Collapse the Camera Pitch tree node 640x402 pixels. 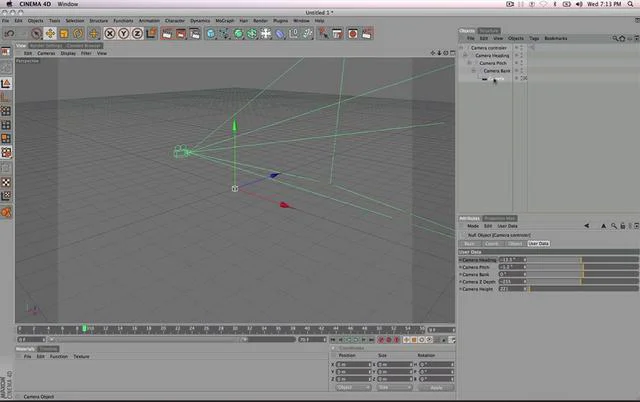coord(469,63)
